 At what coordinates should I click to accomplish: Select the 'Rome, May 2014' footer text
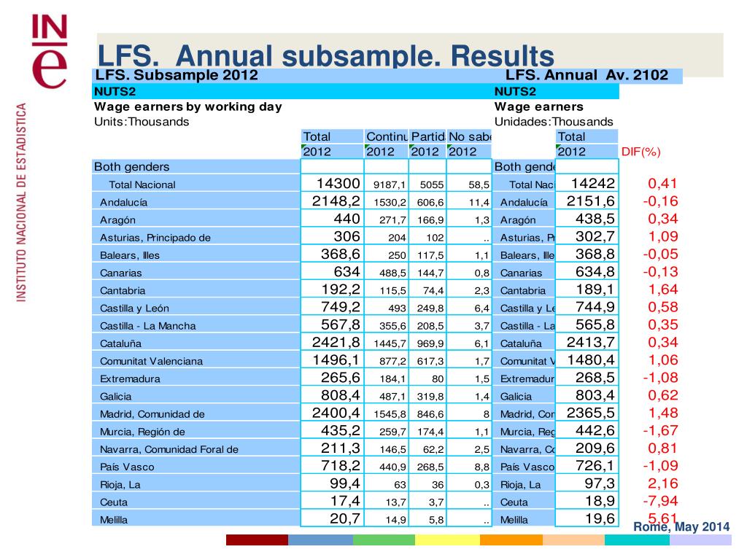click(x=681, y=526)
